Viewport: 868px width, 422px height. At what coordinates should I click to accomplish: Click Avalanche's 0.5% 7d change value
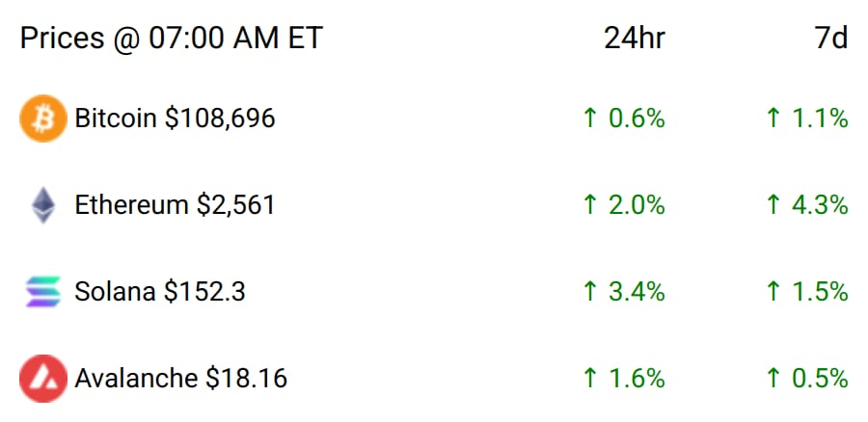click(x=820, y=379)
